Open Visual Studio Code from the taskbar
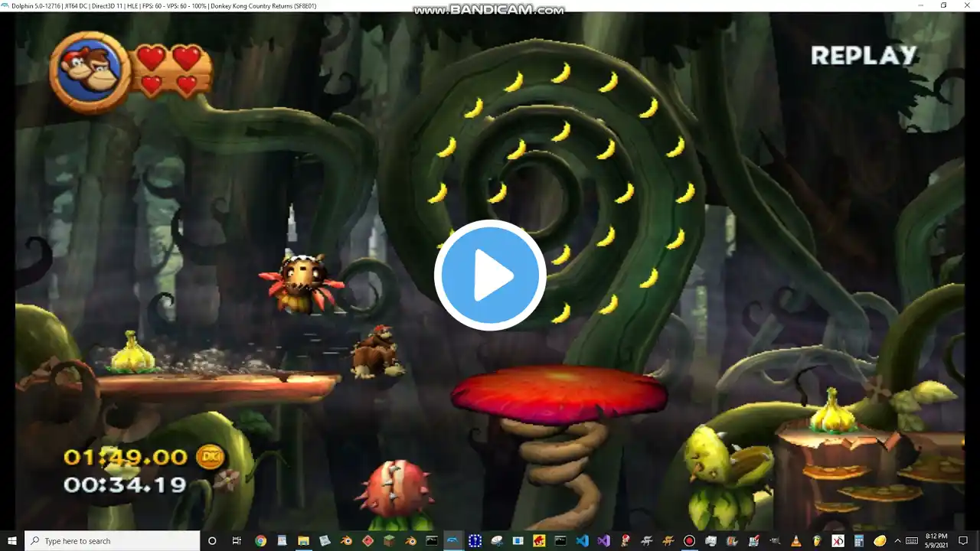The width and height of the screenshot is (980, 551). 582,541
